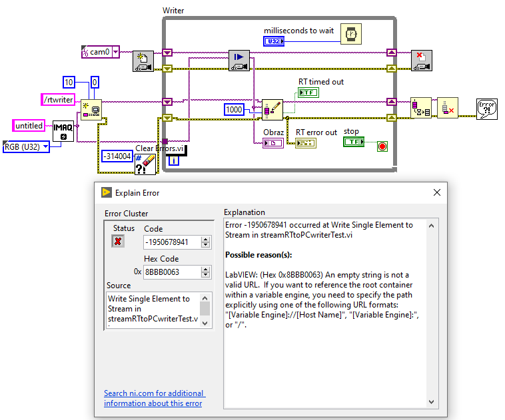Select the Write Single Element to Stream node
The image size is (505, 420).
pos(272,110)
